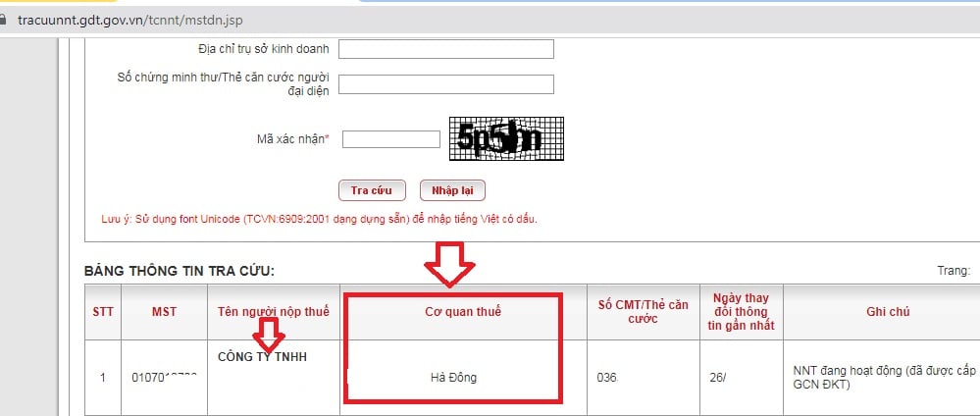Click the Lưu ý Unicode font notice
This screenshot has width=980, height=416.
click(320, 220)
